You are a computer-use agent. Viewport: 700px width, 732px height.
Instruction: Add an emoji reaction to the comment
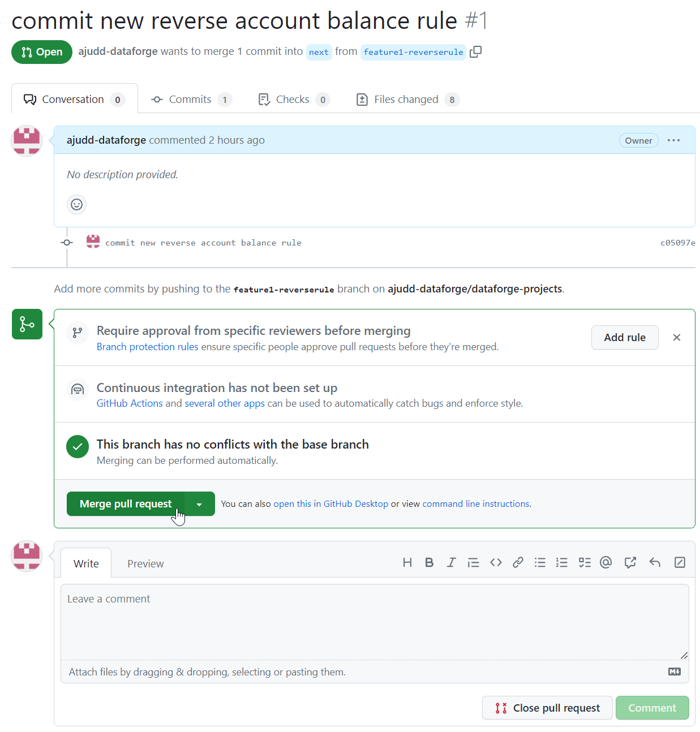[x=76, y=204]
